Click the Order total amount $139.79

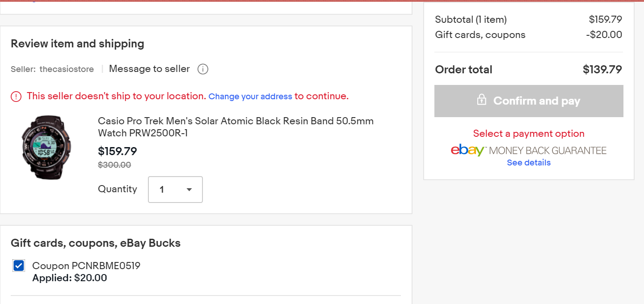(x=602, y=70)
